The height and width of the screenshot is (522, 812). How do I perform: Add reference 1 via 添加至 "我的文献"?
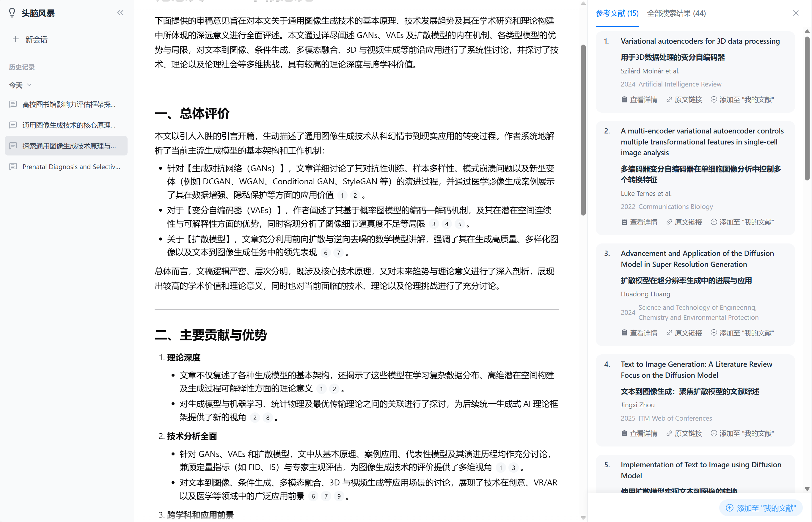746,99
